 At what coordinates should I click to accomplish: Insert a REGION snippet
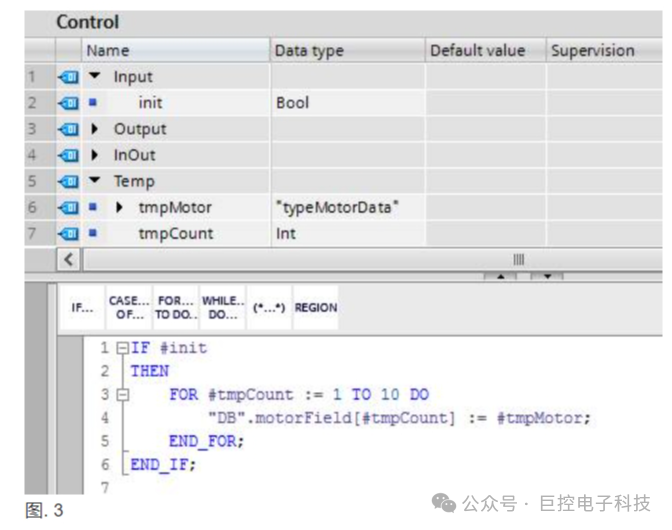[316, 307]
